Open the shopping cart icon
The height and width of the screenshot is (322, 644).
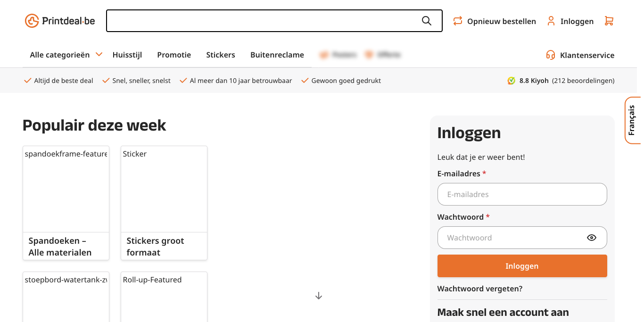pos(609,21)
